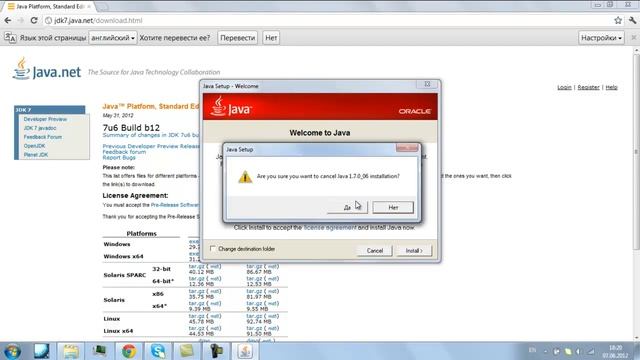Click the Java.net logo
This screenshot has width=640, height=360.
(x=47, y=69)
